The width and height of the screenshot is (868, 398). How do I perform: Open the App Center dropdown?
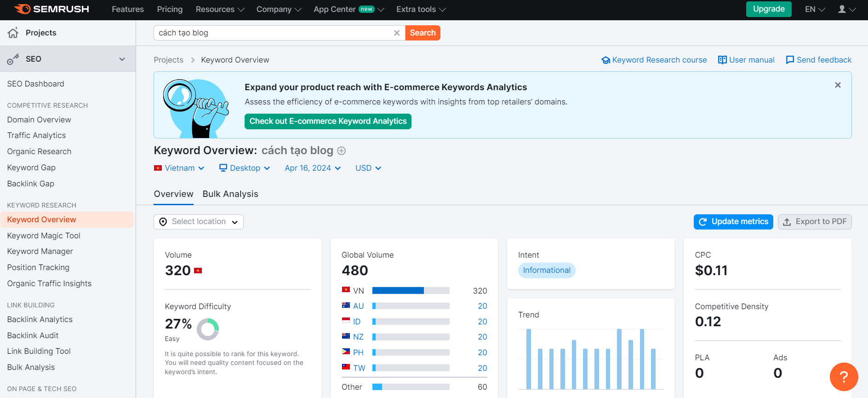tap(349, 9)
